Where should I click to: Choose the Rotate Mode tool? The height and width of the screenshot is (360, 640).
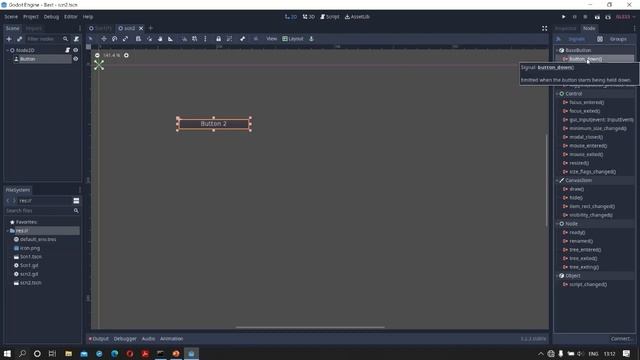coord(115,39)
